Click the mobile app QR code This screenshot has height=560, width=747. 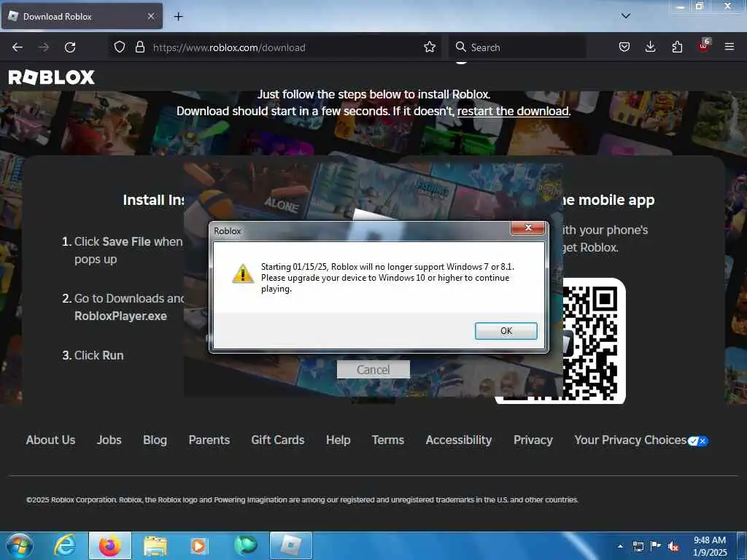[x=591, y=341]
